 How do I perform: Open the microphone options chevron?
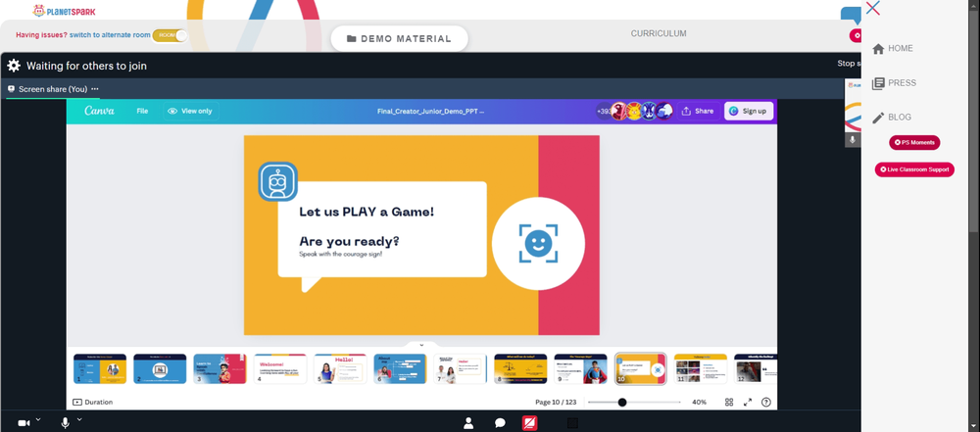coord(79,419)
